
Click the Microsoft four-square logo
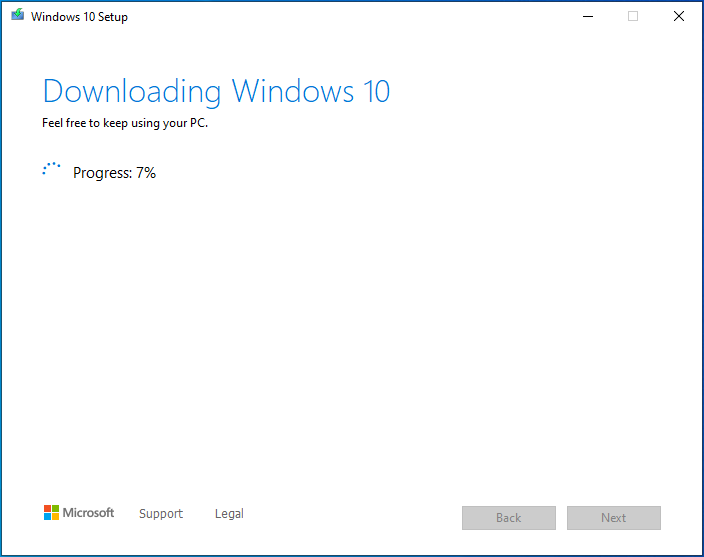coord(51,513)
